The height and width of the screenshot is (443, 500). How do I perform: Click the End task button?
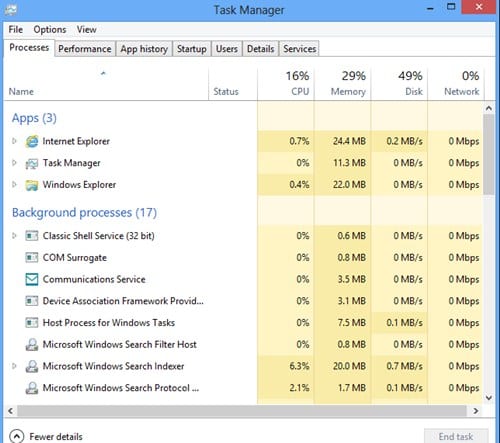coord(456,436)
